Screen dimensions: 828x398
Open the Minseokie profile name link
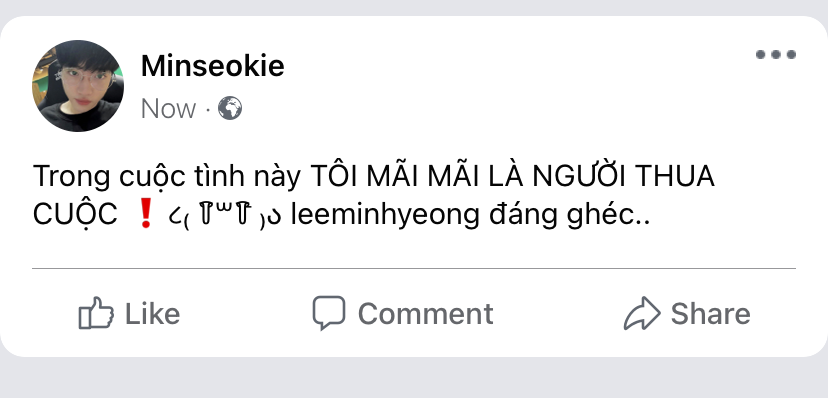212,67
